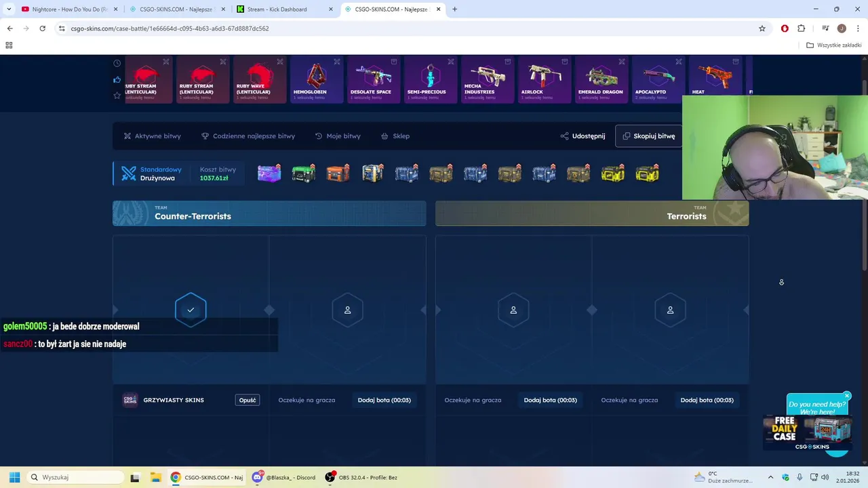This screenshot has width=868, height=488.
Task: Open the recent drops clock icon
Action: 117,63
